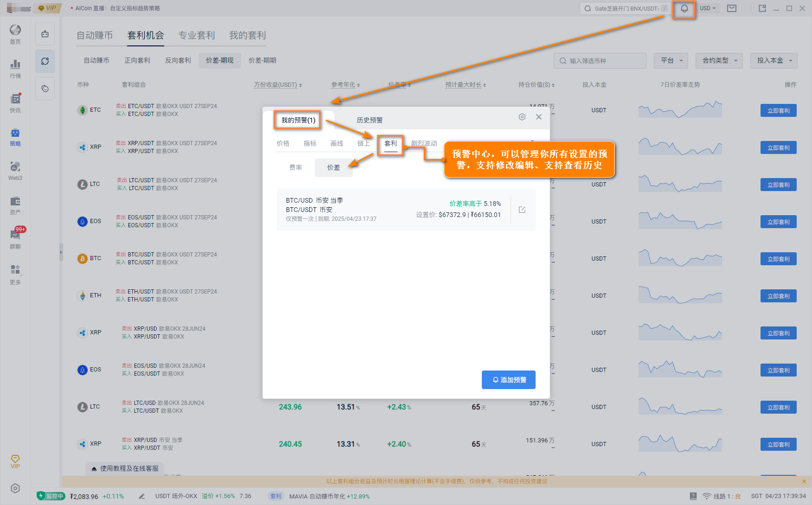Select 链上 alert category tab
Viewport: 812px width, 505px height.
[364, 143]
